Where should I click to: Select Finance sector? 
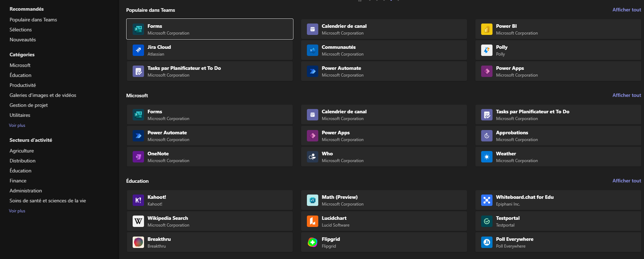coord(18,181)
